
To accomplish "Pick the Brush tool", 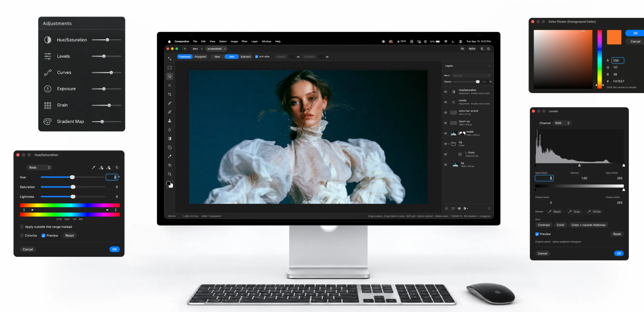I will click(x=169, y=103).
